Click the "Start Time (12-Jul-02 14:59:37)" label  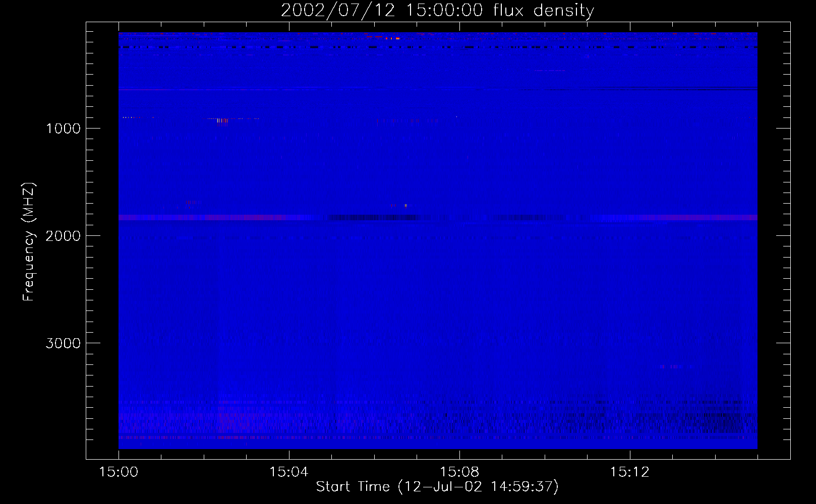pos(437,487)
